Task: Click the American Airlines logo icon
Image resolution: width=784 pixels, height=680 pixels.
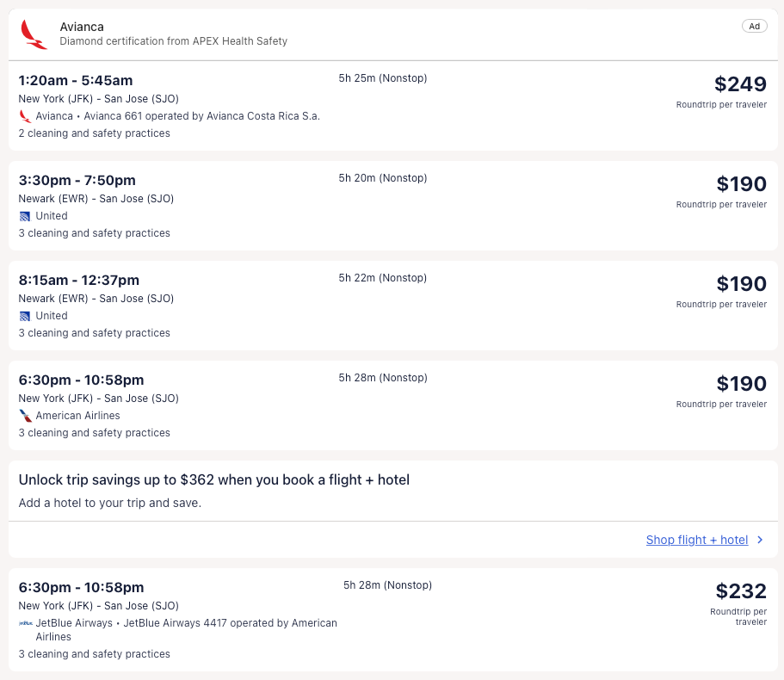Action: tap(25, 416)
